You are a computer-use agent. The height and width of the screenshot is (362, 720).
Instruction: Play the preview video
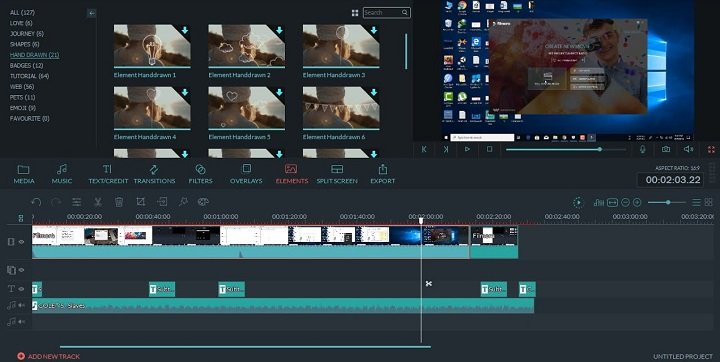coord(467,149)
